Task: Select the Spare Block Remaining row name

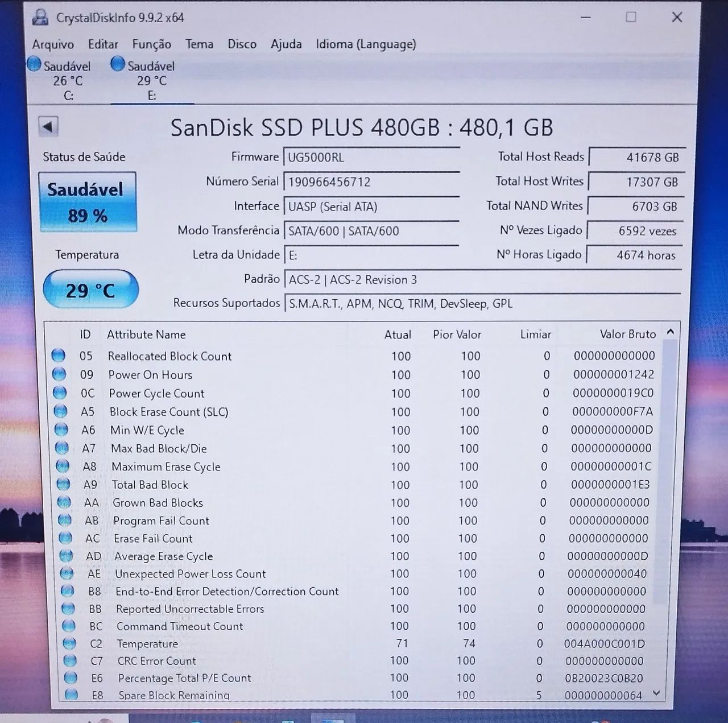Action: (x=174, y=695)
